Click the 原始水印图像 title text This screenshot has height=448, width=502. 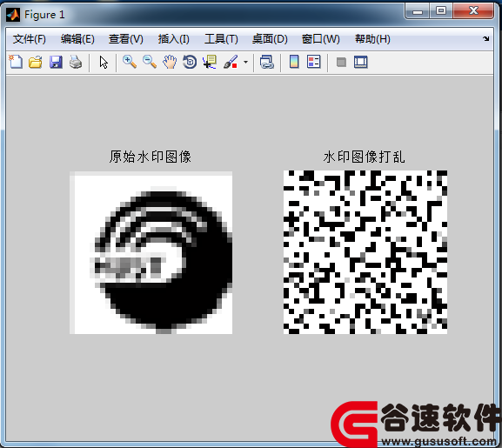point(151,157)
